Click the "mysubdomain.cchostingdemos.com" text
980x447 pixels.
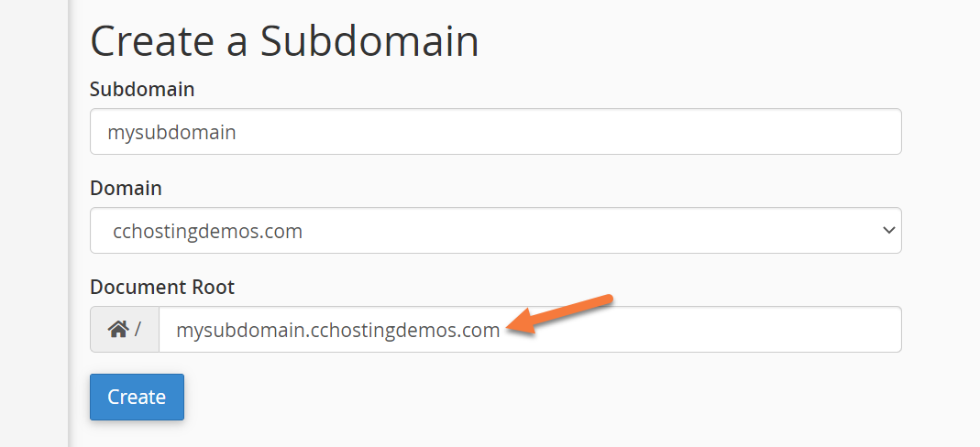pyautogui.click(x=338, y=330)
